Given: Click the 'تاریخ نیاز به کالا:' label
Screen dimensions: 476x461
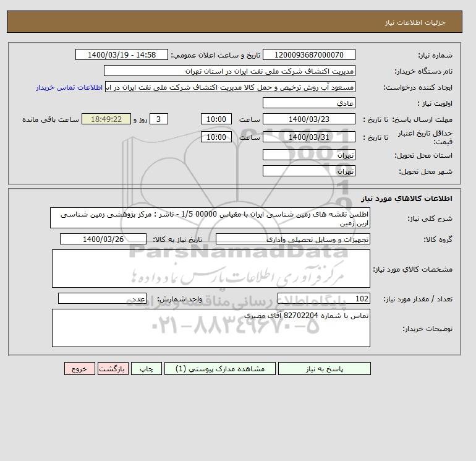Looking at the screenshot, I should pos(177,239).
